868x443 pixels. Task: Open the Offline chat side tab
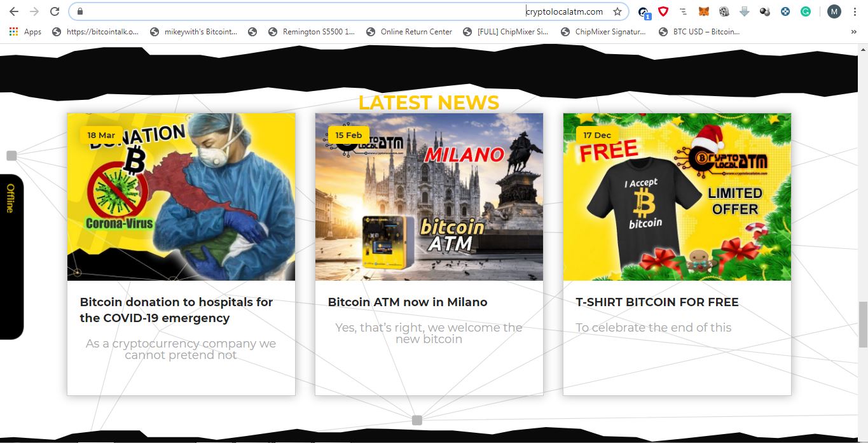(x=11, y=257)
